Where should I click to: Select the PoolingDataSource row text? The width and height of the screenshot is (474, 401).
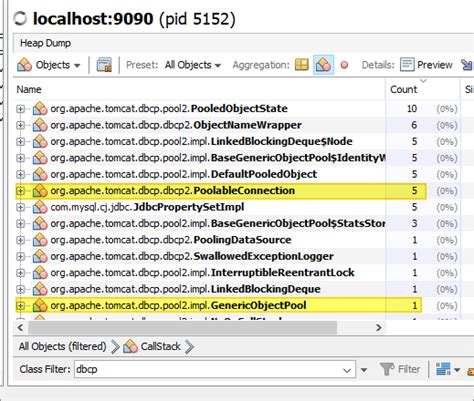(x=171, y=240)
